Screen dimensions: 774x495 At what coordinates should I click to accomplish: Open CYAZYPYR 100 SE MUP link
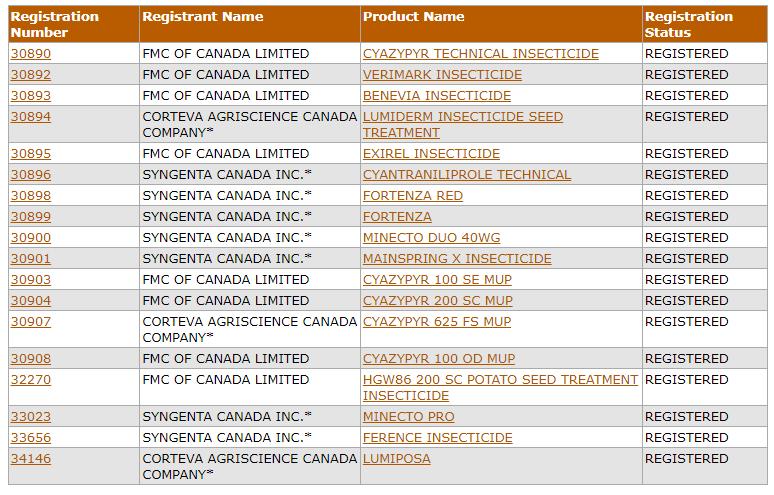[437, 279]
